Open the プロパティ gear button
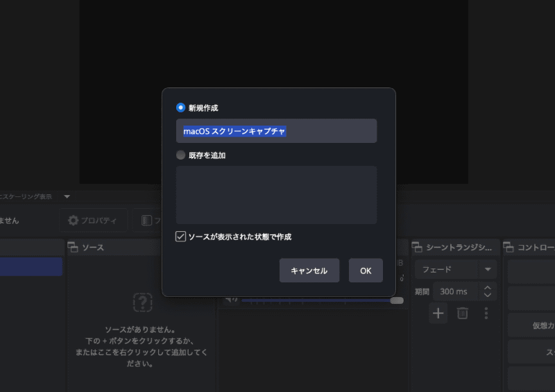The image size is (555, 392). coord(93,221)
